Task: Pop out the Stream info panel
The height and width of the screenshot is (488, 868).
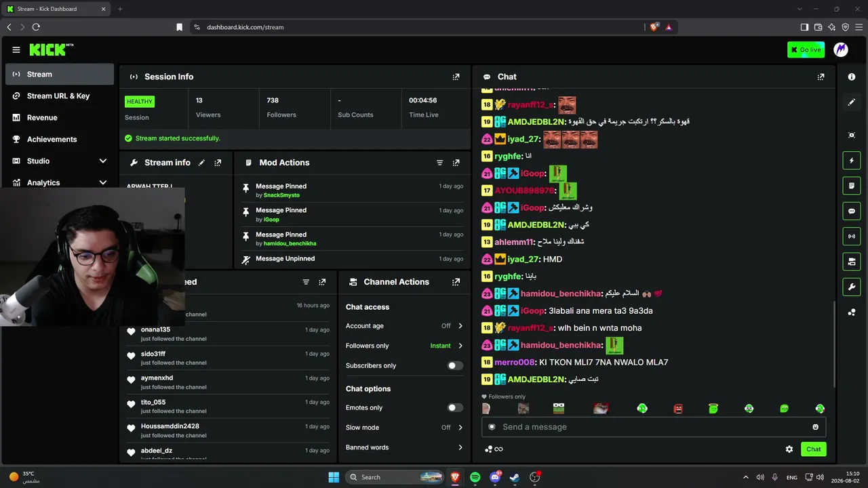Action: click(218, 163)
